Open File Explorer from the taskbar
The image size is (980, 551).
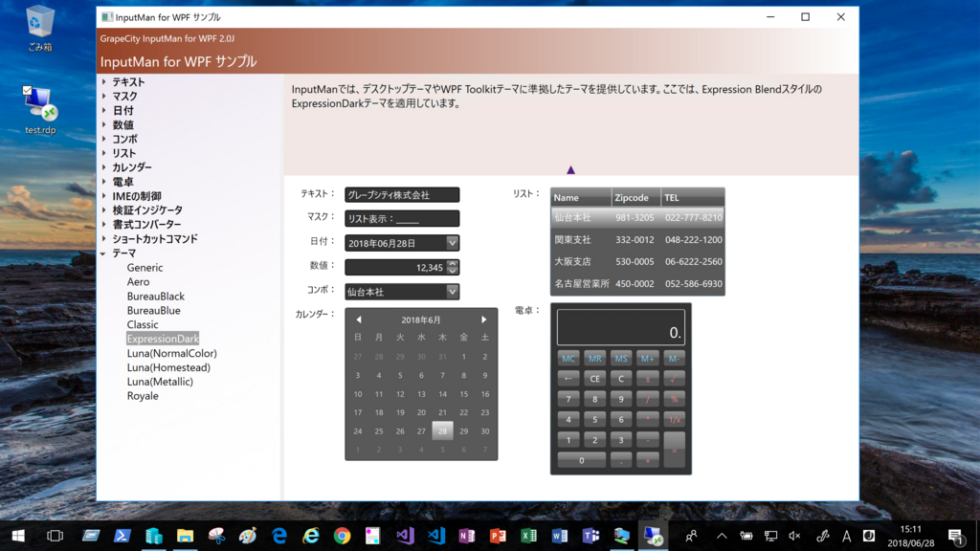click(185, 536)
